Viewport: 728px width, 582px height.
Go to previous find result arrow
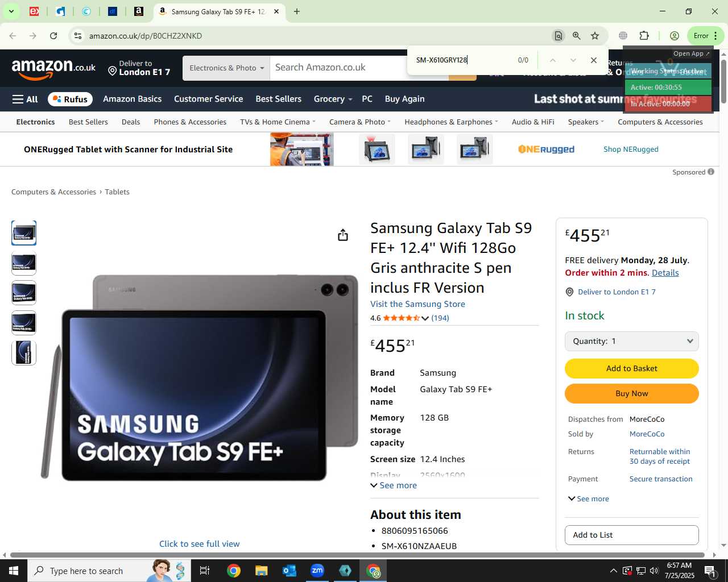552,60
